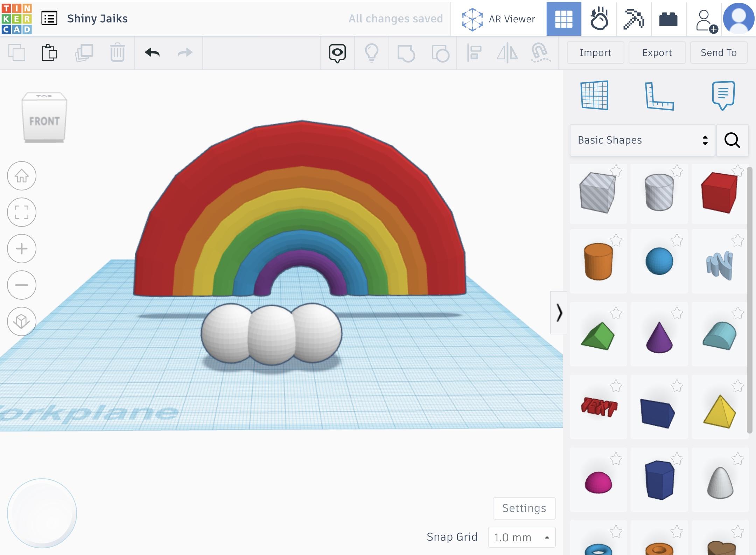Switch to Bricks view tab
The image size is (756, 555).
click(x=668, y=19)
